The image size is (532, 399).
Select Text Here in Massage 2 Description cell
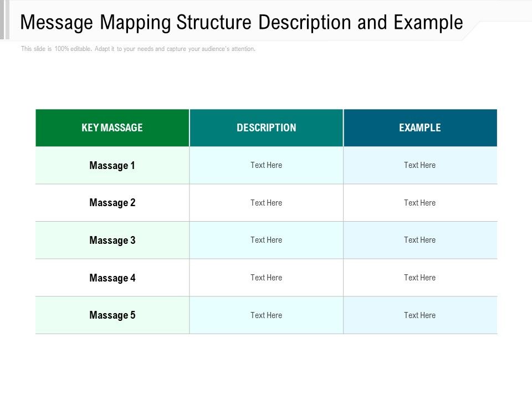(x=267, y=202)
